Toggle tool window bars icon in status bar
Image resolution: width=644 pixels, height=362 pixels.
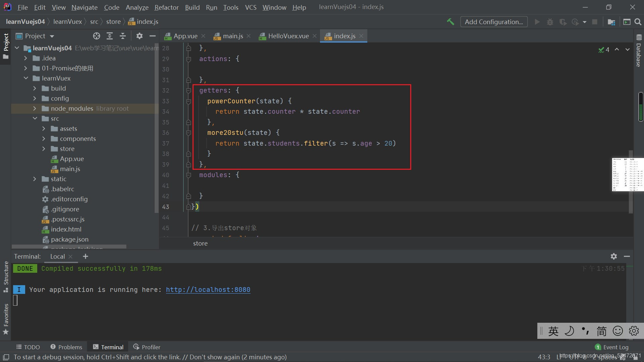point(6,357)
